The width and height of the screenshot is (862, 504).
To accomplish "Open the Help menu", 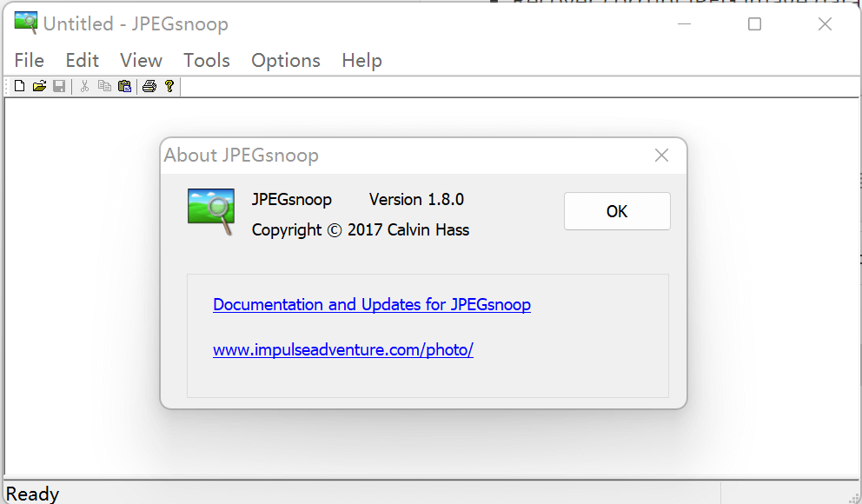I will [x=361, y=60].
